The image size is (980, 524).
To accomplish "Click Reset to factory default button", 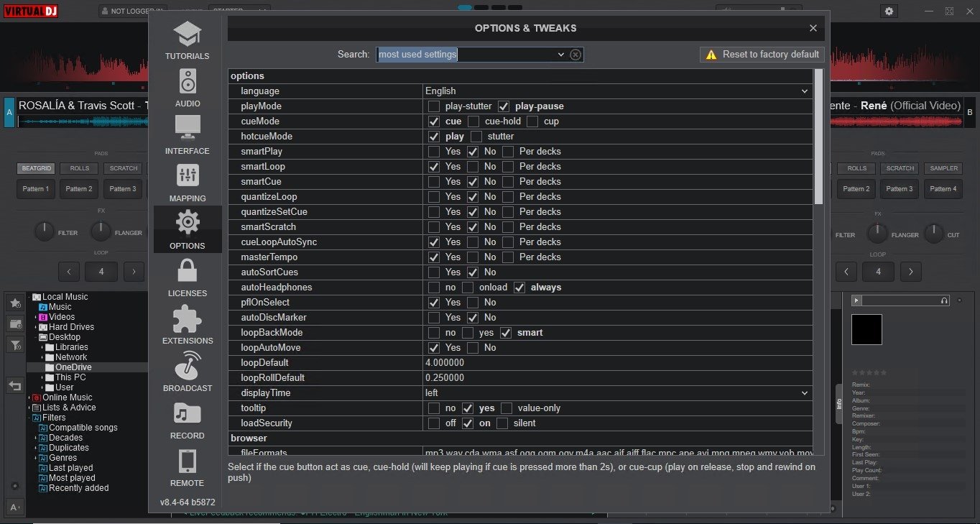I will (x=762, y=55).
